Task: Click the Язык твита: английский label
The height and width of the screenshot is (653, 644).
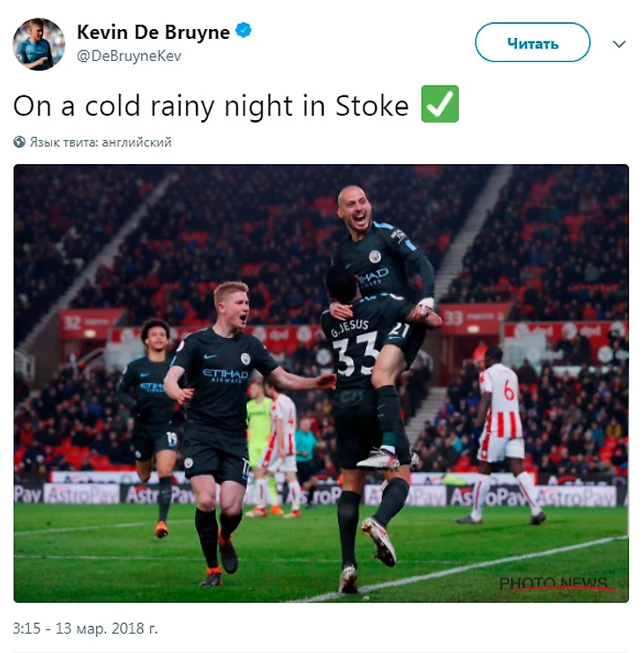Action: tap(101, 142)
